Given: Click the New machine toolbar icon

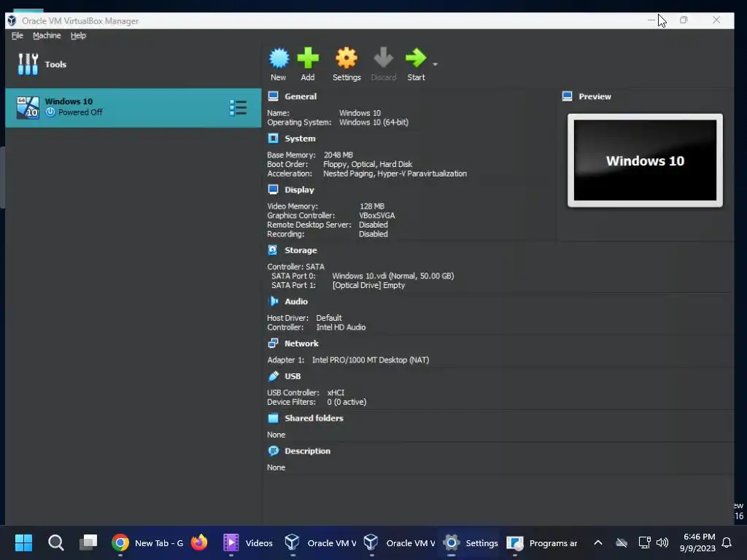Looking at the screenshot, I should coord(279,58).
